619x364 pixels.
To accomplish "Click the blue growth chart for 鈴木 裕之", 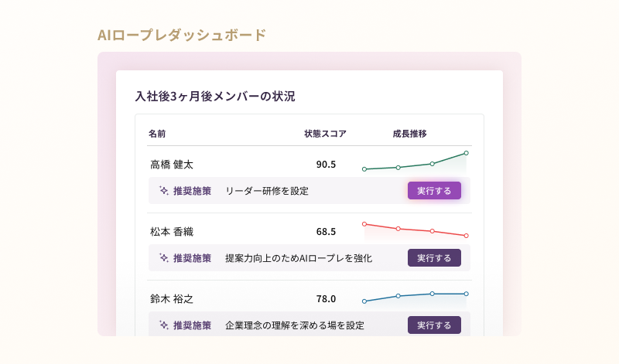I will (x=416, y=296).
